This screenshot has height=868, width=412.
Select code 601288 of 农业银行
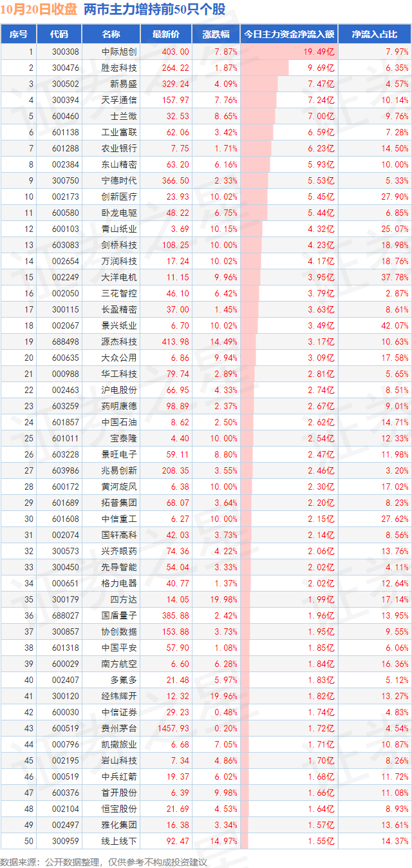(x=66, y=148)
